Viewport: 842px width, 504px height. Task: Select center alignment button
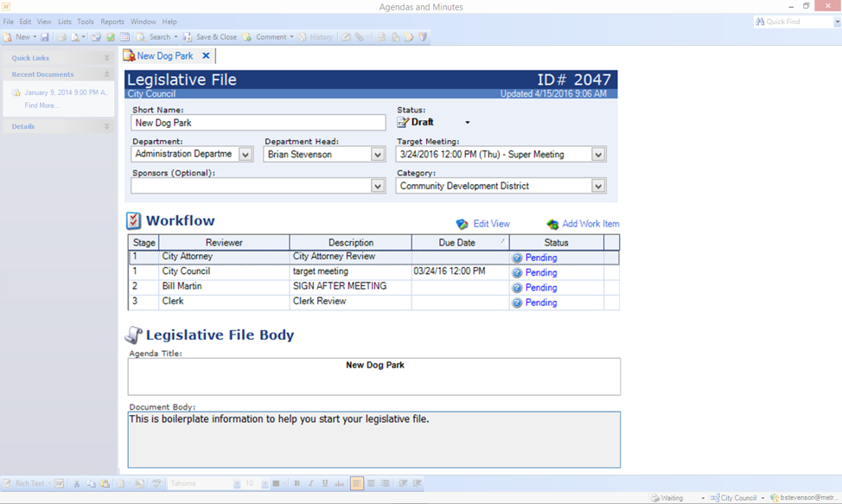(x=371, y=483)
